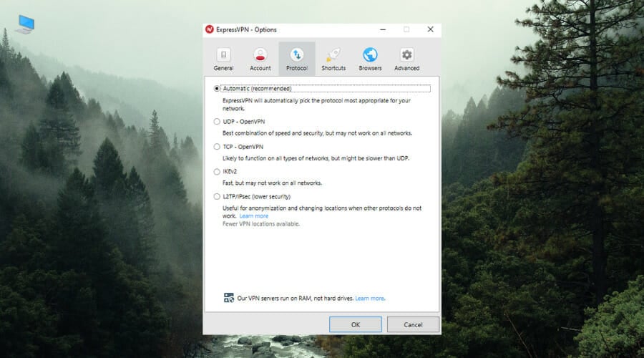The height and width of the screenshot is (358, 644).
Task: Select the Protocol tab arrows icon
Action: [297, 54]
